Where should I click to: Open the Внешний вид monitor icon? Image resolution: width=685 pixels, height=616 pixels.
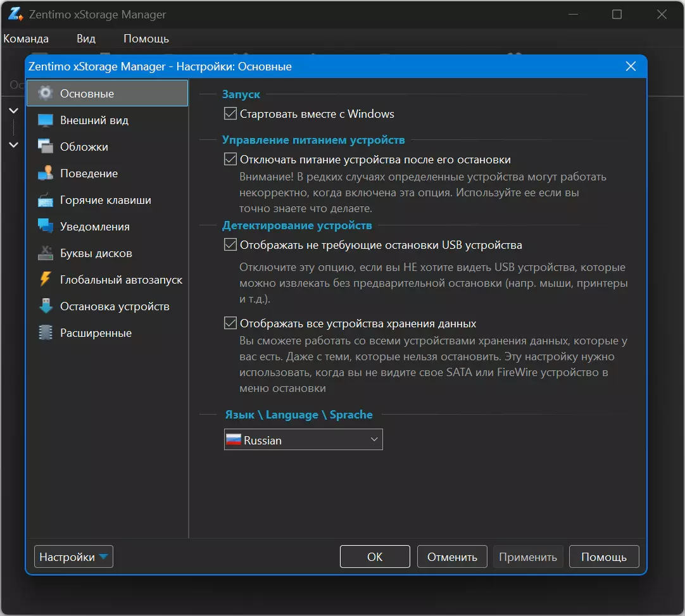46,120
